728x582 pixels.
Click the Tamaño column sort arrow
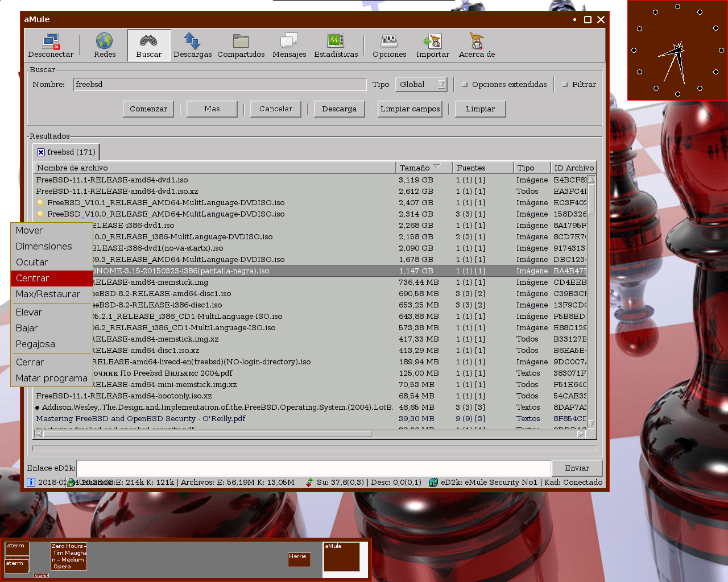tap(437, 167)
